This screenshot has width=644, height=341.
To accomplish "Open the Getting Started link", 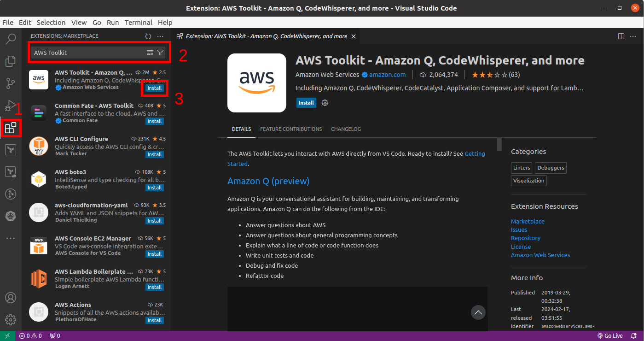I will coord(475,154).
